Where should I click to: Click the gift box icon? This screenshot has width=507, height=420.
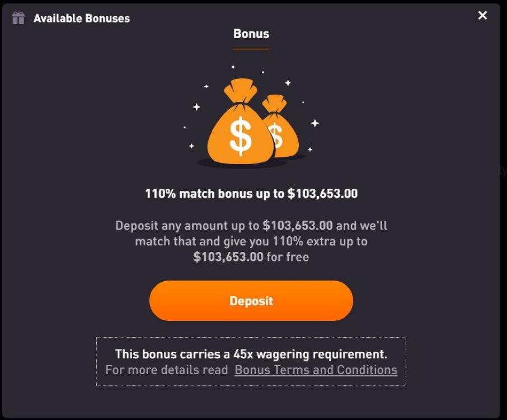coord(18,18)
